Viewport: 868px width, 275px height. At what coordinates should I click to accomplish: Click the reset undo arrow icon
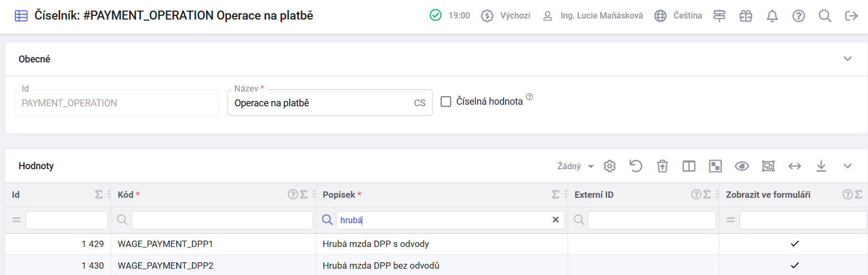(x=636, y=166)
